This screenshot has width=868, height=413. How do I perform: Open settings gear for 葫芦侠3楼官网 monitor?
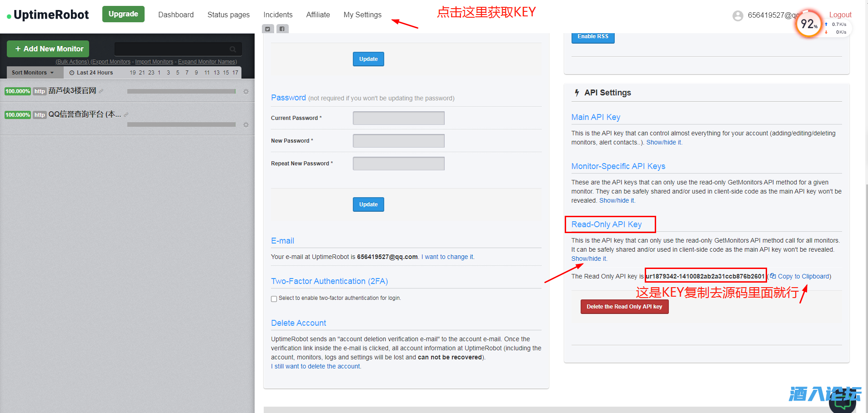click(x=246, y=92)
